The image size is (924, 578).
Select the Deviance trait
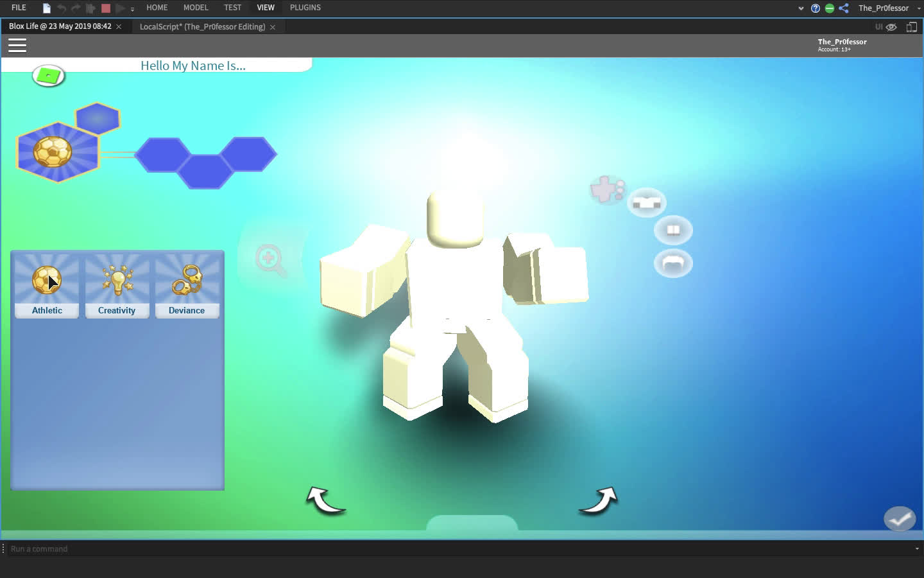187,286
